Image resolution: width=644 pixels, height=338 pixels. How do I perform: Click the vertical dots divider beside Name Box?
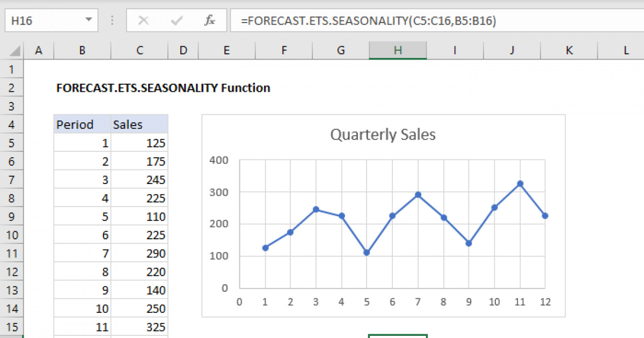coord(111,20)
